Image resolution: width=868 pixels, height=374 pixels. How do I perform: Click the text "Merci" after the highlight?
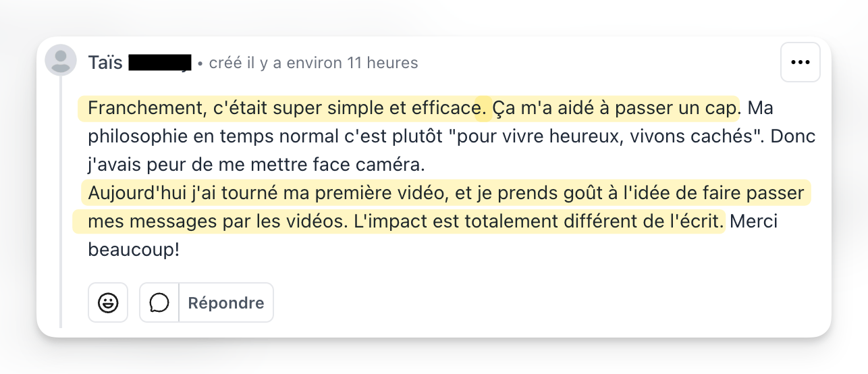(x=754, y=221)
